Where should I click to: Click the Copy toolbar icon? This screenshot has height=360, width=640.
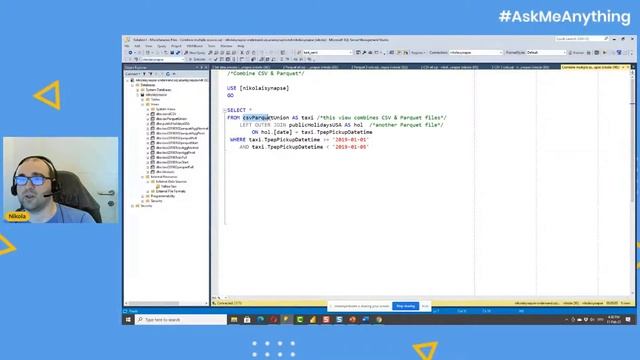(247, 53)
